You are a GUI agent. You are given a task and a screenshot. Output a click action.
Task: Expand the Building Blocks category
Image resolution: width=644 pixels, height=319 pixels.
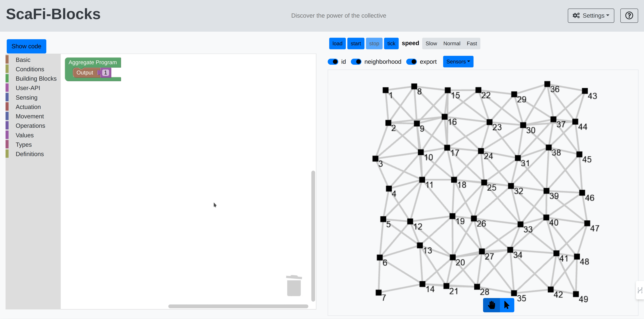(36, 79)
